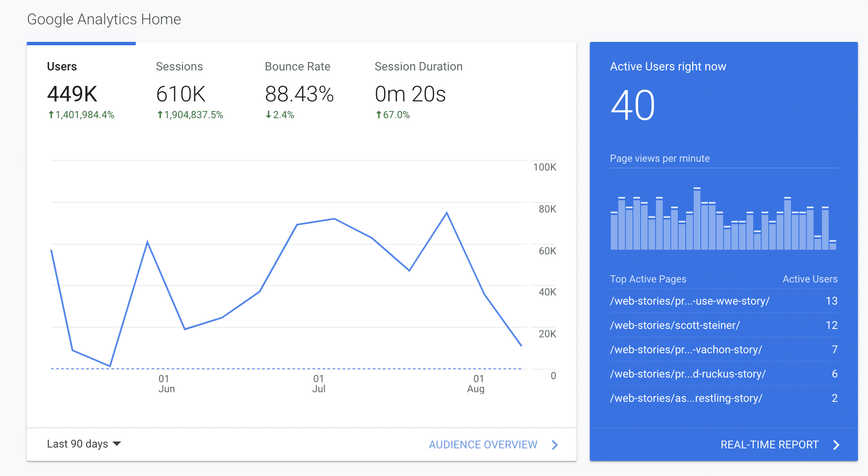Image resolution: width=868 pixels, height=476 pixels.
Task: Click the tallest page views per minute bar
Action: pyautogui.click(x=697, y=220)
